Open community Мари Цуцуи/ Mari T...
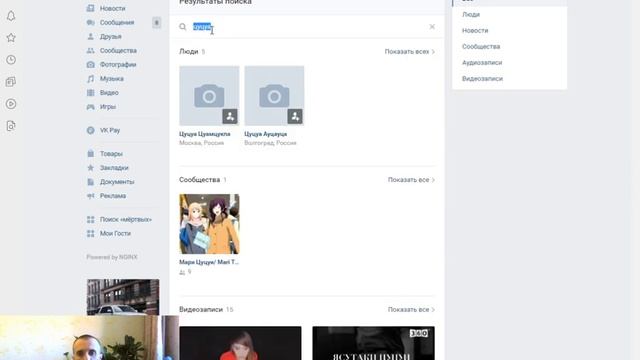640x360 pixels. coord(209,262)
